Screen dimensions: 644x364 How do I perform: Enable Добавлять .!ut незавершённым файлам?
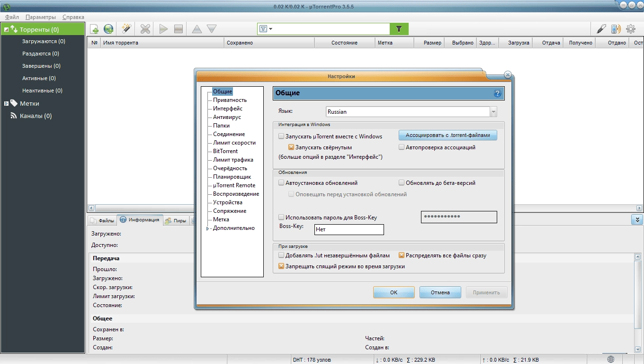[281, 255]
